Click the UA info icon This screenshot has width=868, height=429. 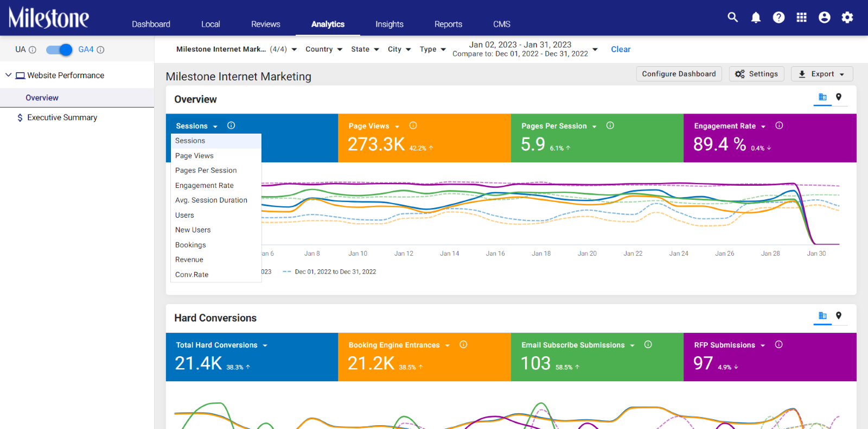(33, 50)
